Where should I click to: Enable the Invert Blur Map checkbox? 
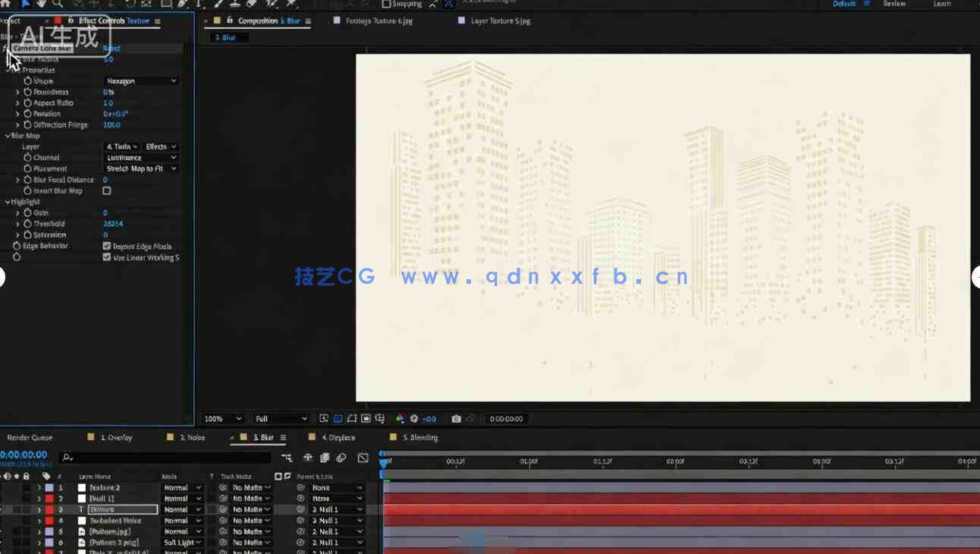point(107,191)
